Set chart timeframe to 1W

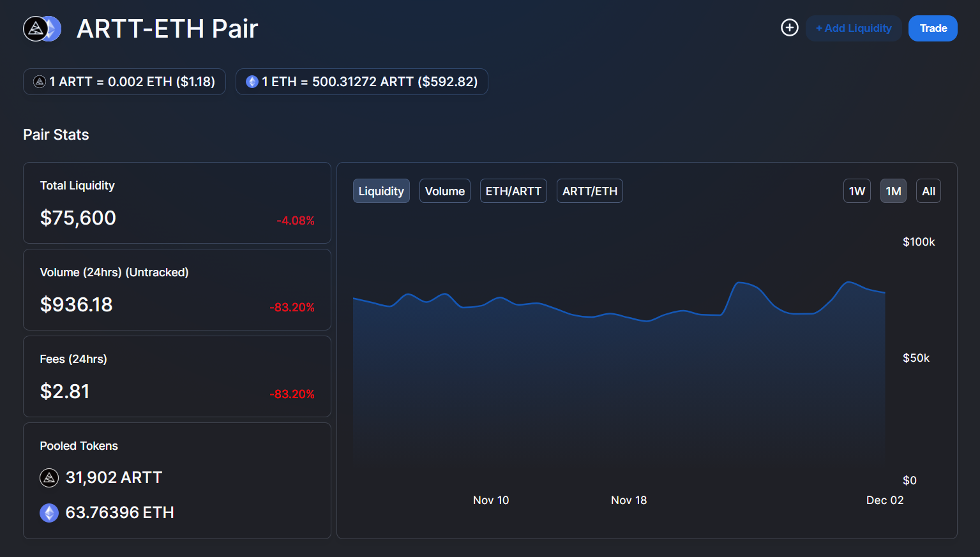pos(857,191)
